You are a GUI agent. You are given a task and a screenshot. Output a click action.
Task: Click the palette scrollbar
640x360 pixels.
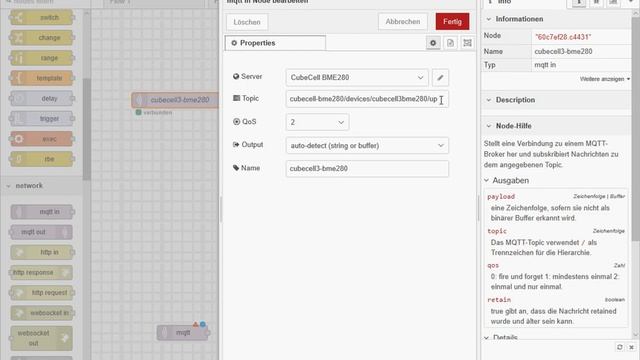click(86, 129)
